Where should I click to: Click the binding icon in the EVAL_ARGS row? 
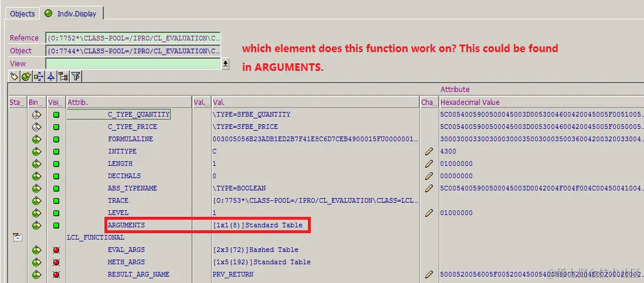tap(37, 250)
